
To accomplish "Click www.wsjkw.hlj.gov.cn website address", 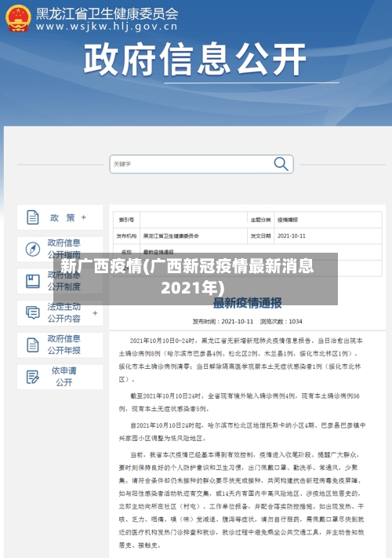I will pyautogui.click(x=107, y=27).
